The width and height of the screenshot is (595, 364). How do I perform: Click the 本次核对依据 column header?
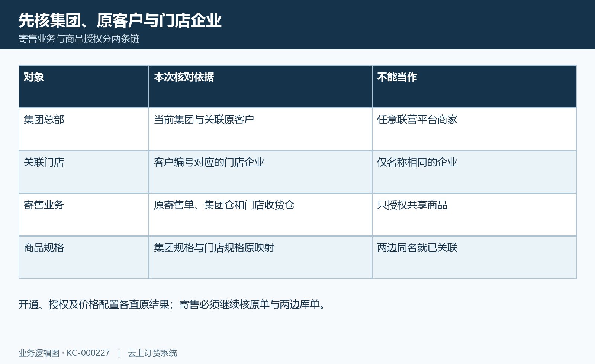point(260,87)
